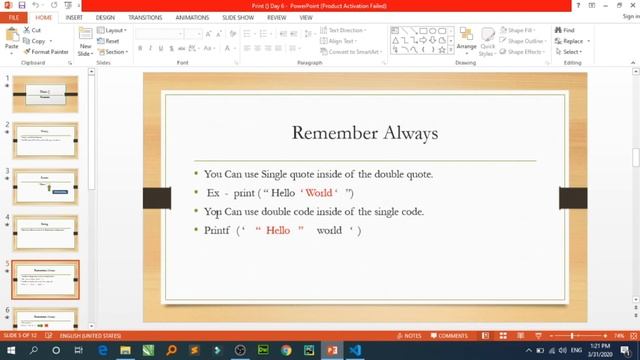Open the Layout dropdown
The height and width of the screenshot is (360, 640).
(112, 30)
